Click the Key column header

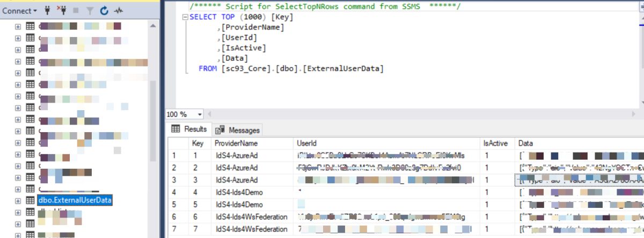pyautogui.click(x=200, y=143)
